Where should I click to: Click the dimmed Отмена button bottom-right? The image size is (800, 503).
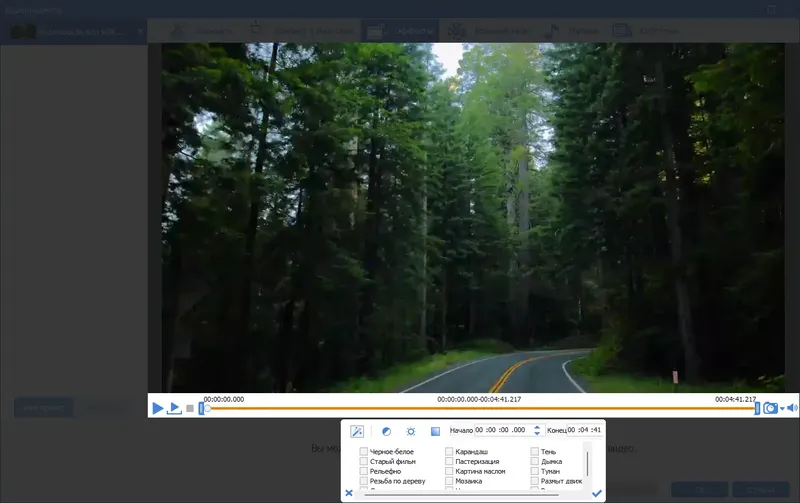(761, 490)
